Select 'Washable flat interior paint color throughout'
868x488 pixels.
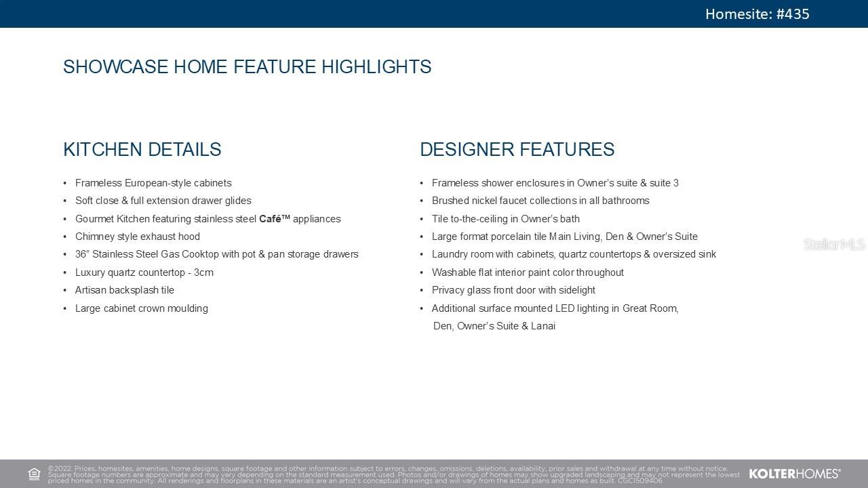(x=528, y=272)
